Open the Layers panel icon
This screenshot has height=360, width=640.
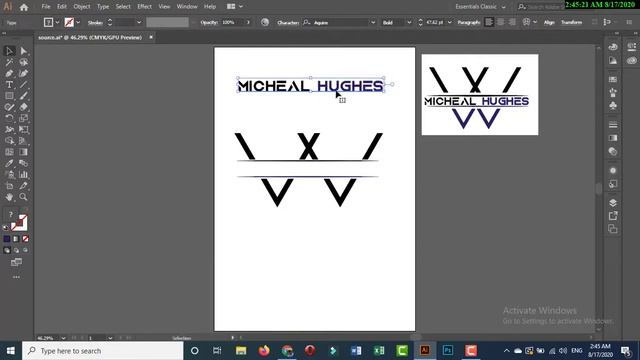point(613,203)
